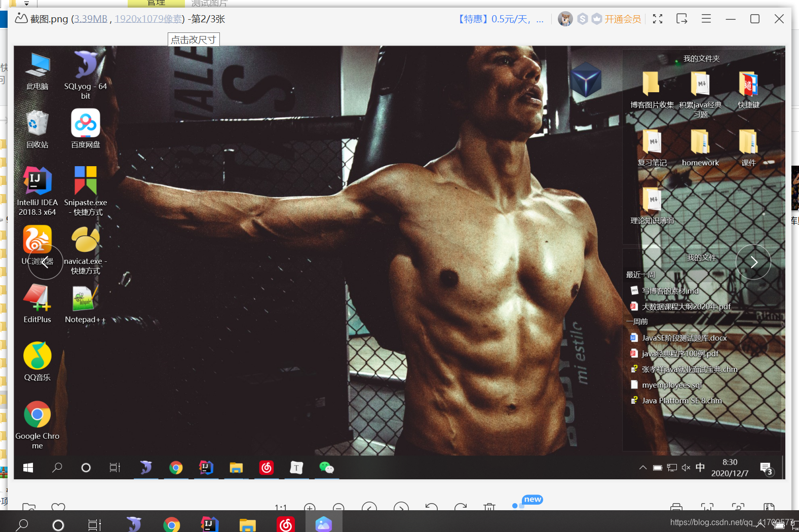Click myemployees.sql in the pictured file list

(x=667, y=385)
